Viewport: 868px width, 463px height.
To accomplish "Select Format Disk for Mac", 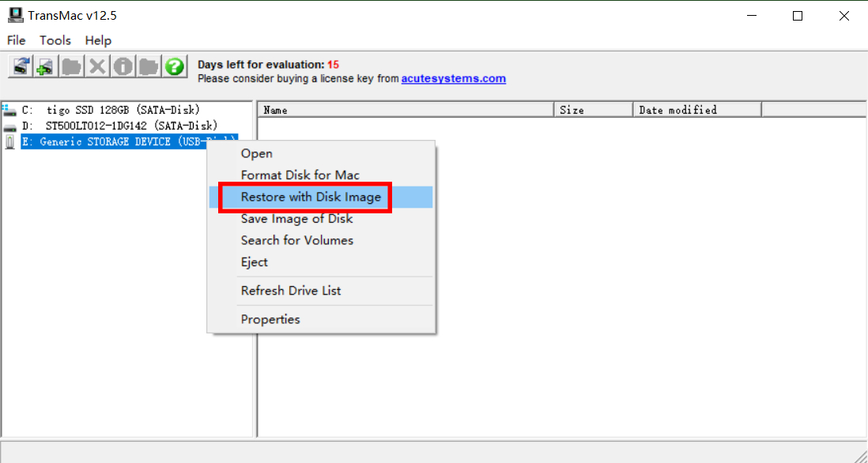I will (321, 175).
